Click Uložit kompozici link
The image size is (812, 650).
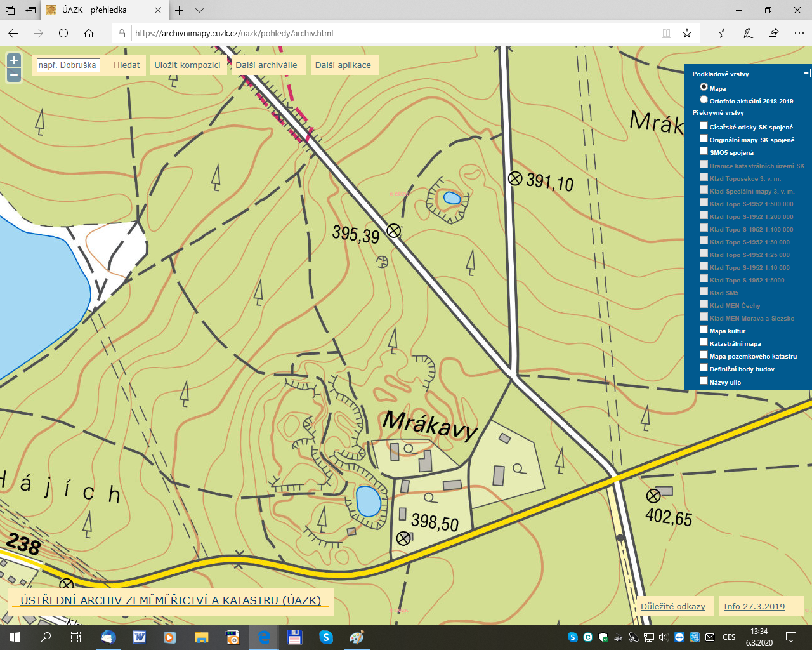pos(187,65)
